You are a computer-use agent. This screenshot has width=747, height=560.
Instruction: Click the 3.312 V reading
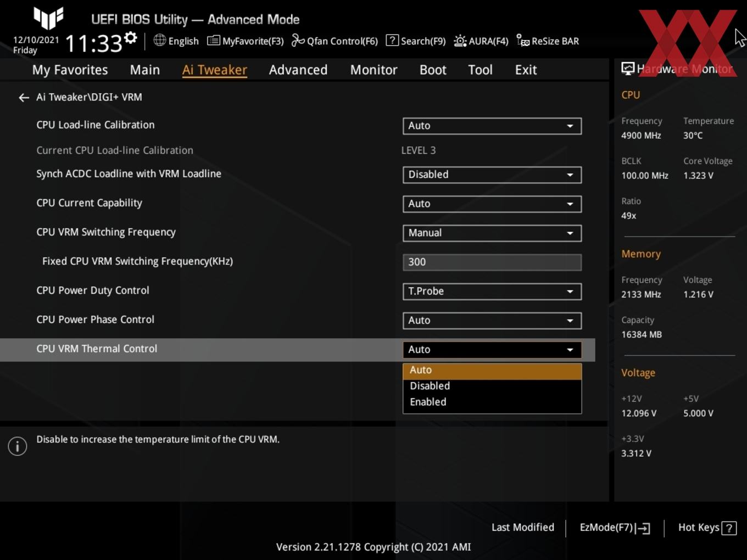click(636, 453)
